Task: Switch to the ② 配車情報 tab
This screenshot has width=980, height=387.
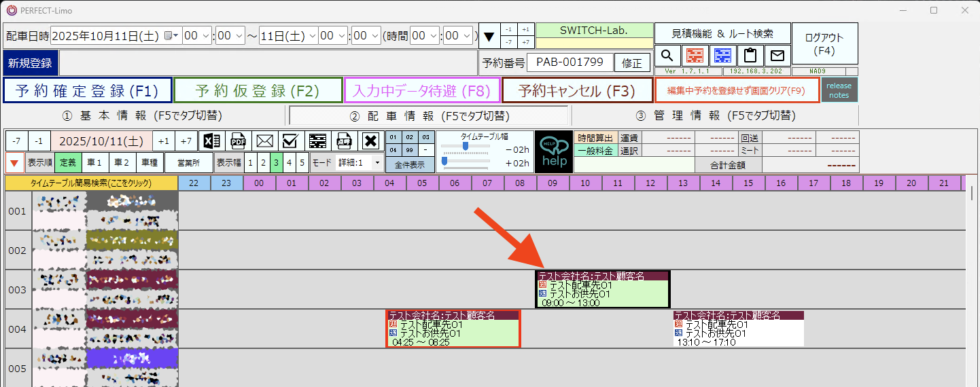Action: 429,115
